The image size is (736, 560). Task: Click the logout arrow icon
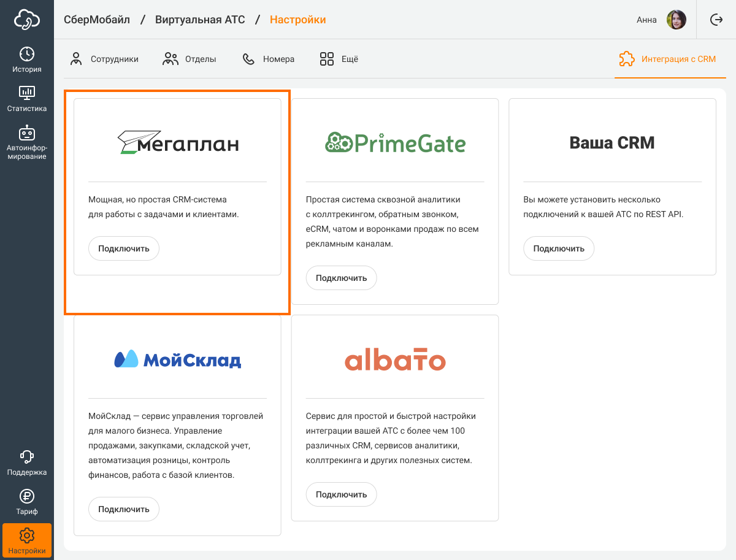point(716,20)
